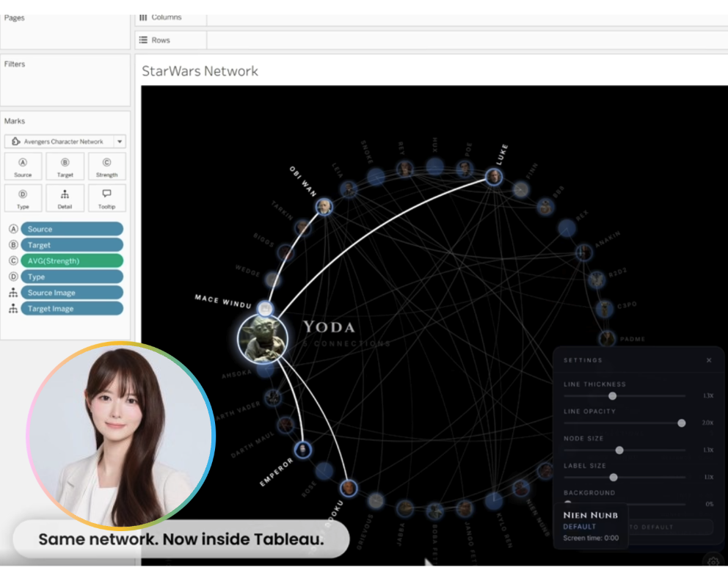Image resolution: width=728 pixels, height=581 pixels.
Task: Click the Yoda node portrait
Action: (263, 338)
